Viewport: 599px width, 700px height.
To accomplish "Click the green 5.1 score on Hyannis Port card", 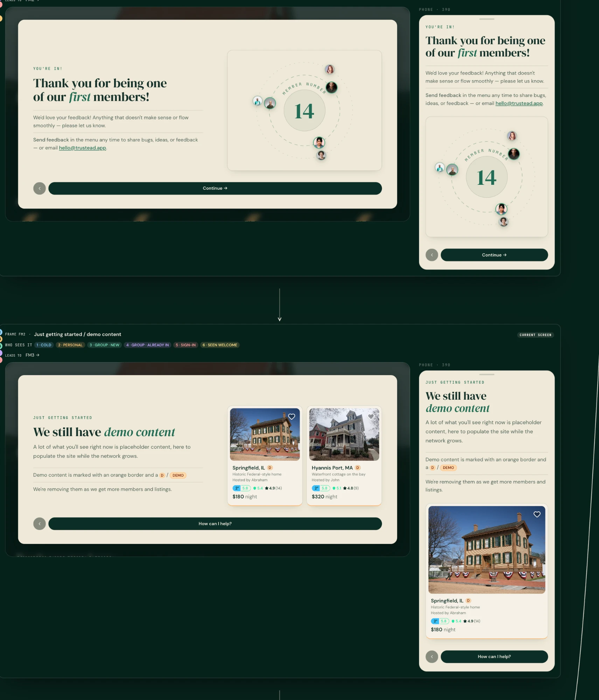I will (x=337, y=488).
